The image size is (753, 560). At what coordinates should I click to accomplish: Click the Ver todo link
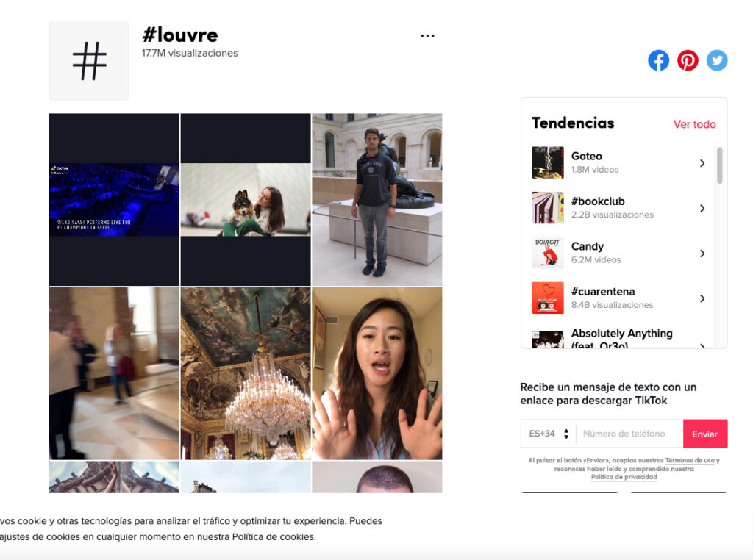pos(694,124)
